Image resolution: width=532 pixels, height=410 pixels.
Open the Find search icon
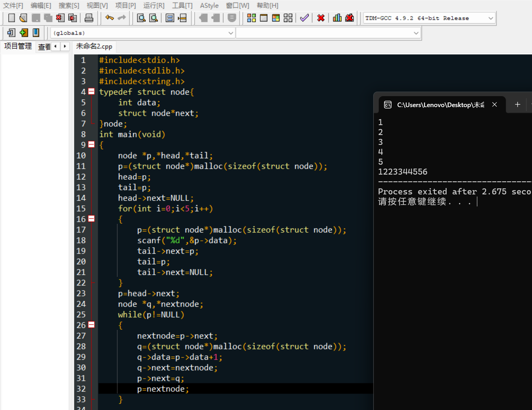(141, 18)
